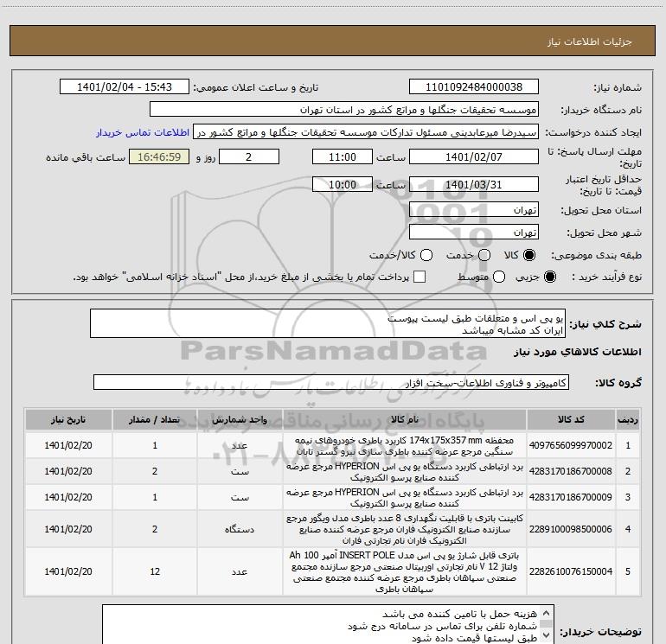Click the buyer organization name field

click(x=344, y=110)
